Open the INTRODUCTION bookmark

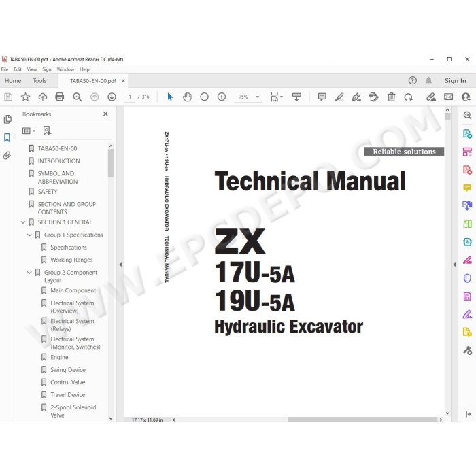pos(58,161)
